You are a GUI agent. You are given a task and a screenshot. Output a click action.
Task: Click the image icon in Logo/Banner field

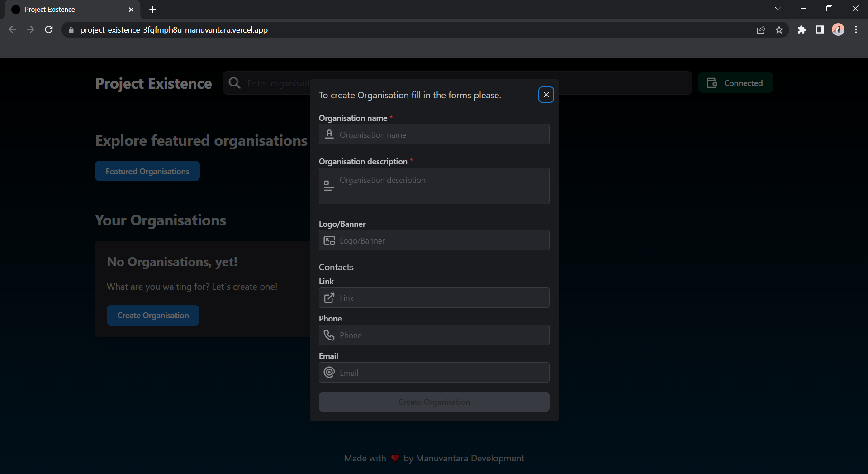click(329, 240)
